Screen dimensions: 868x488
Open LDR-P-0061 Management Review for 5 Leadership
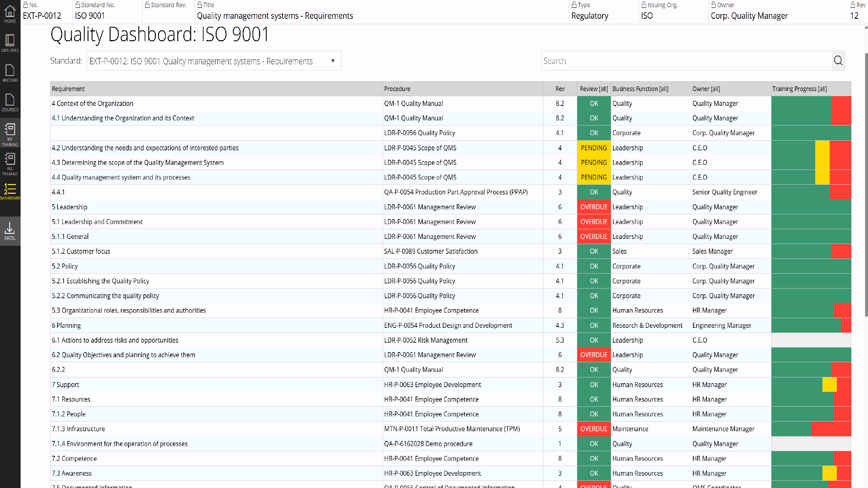pyautogui.click(x=430, y=207)
